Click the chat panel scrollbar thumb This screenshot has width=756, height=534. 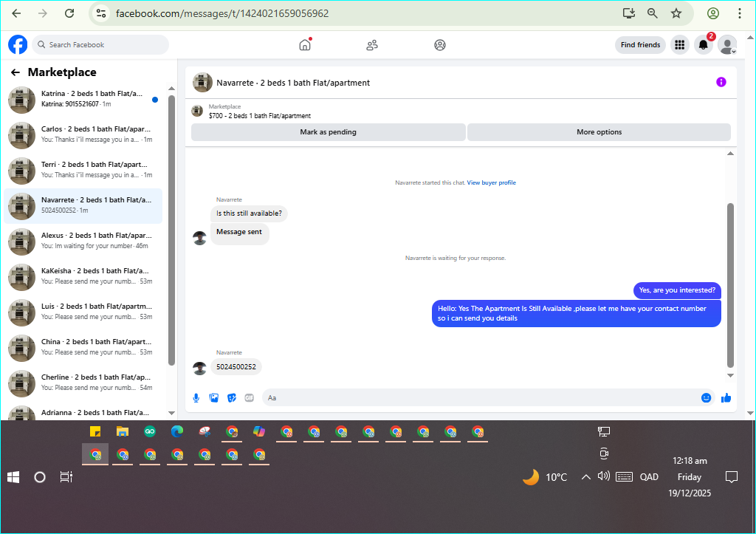pyautogui.click(x=730, y=285)
